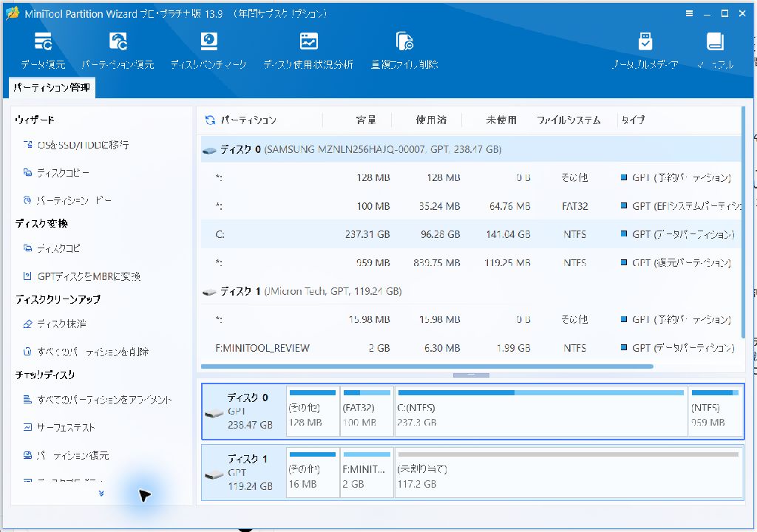757x532 pixels.
Task: Click icon beside OSをSSD/HDDに移行
Action: tap(28, 144)
